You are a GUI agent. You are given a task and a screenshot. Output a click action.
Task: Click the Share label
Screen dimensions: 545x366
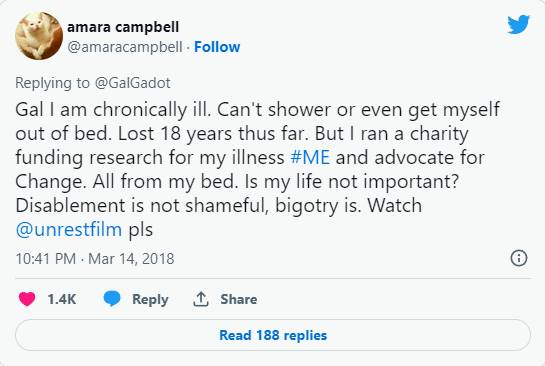239,299
